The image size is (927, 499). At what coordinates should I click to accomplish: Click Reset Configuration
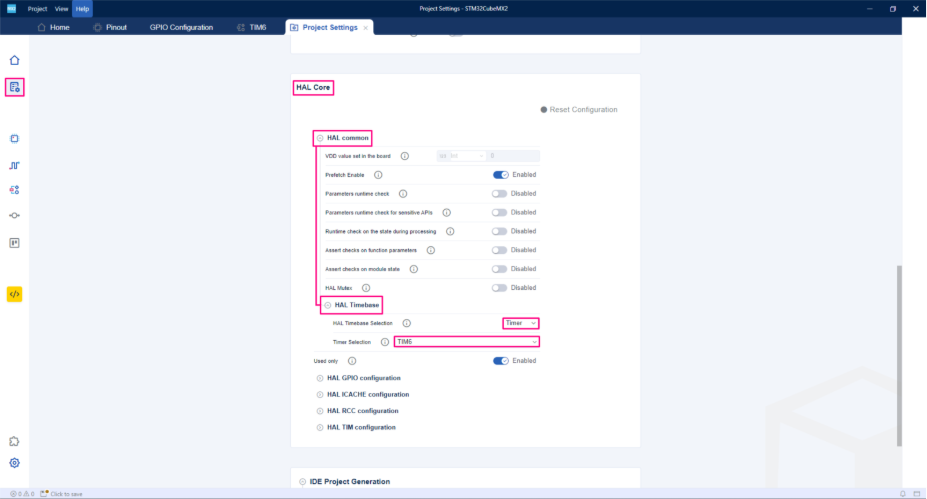pos(579,110)
